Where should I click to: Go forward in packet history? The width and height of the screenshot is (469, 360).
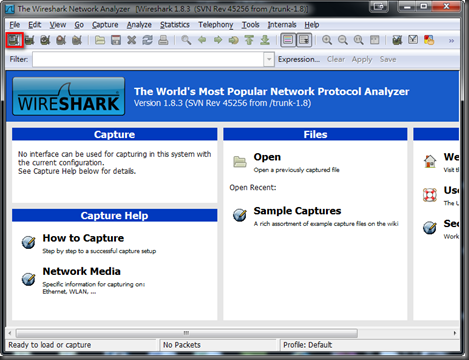tap(218, 40)
